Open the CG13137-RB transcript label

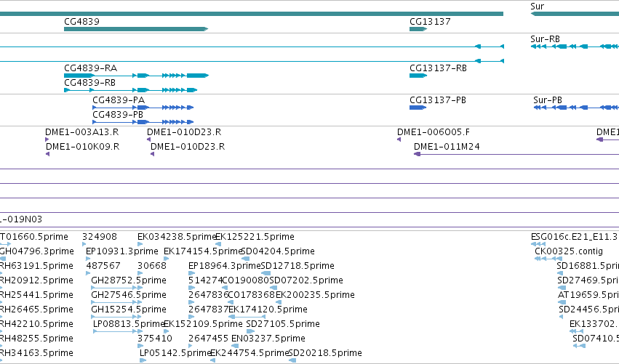438,68
